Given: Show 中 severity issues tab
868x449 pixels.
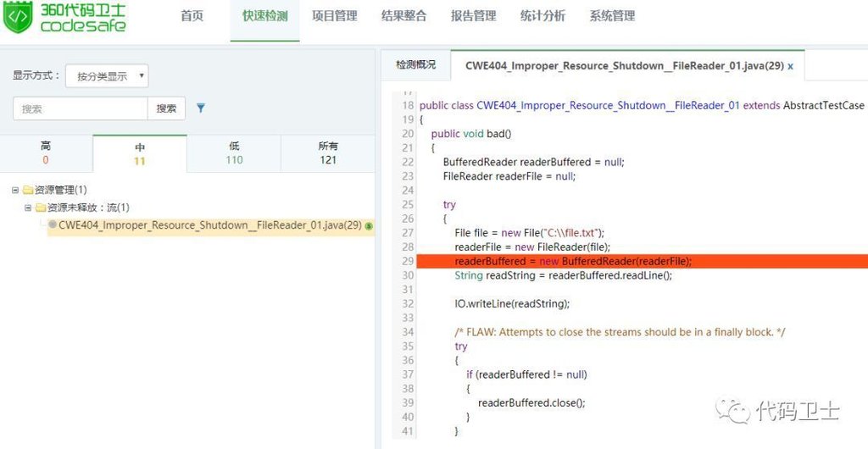Looking at the screenshot, I should click(x=140, y=153).
